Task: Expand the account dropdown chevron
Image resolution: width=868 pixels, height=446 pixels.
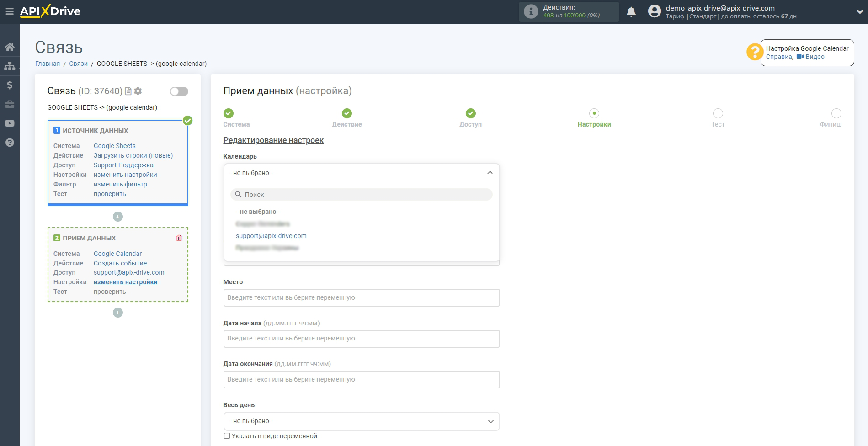Action: pyautogui.click(x=859, y=12)
